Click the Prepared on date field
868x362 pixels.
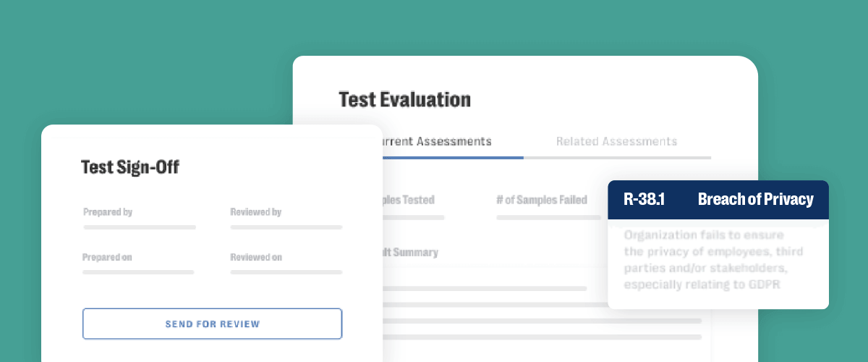[138, 272]
